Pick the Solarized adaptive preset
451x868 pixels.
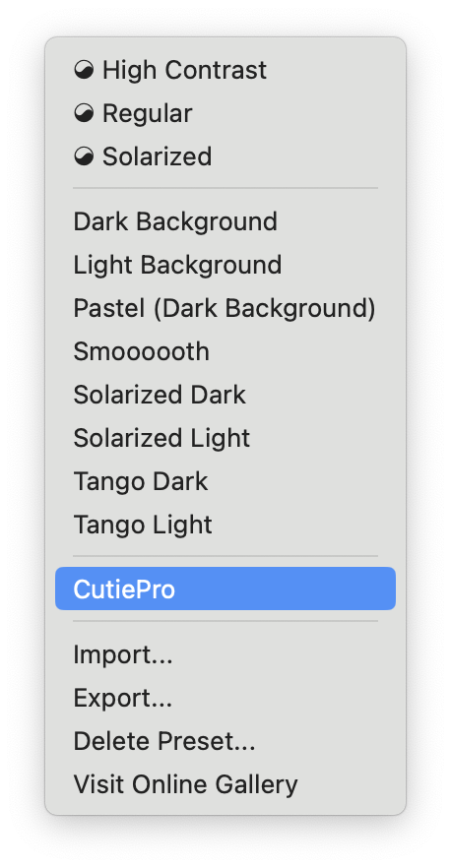pos(225,156)
